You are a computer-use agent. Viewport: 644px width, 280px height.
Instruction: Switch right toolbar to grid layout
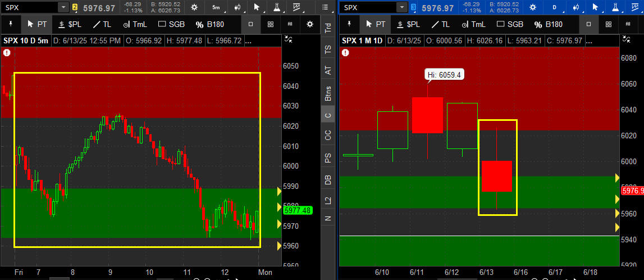609,24
